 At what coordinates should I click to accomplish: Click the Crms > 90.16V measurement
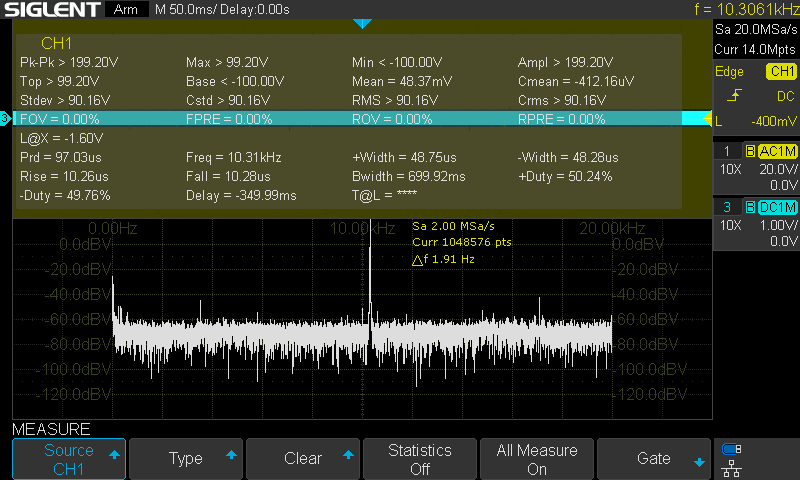point(562,100)
